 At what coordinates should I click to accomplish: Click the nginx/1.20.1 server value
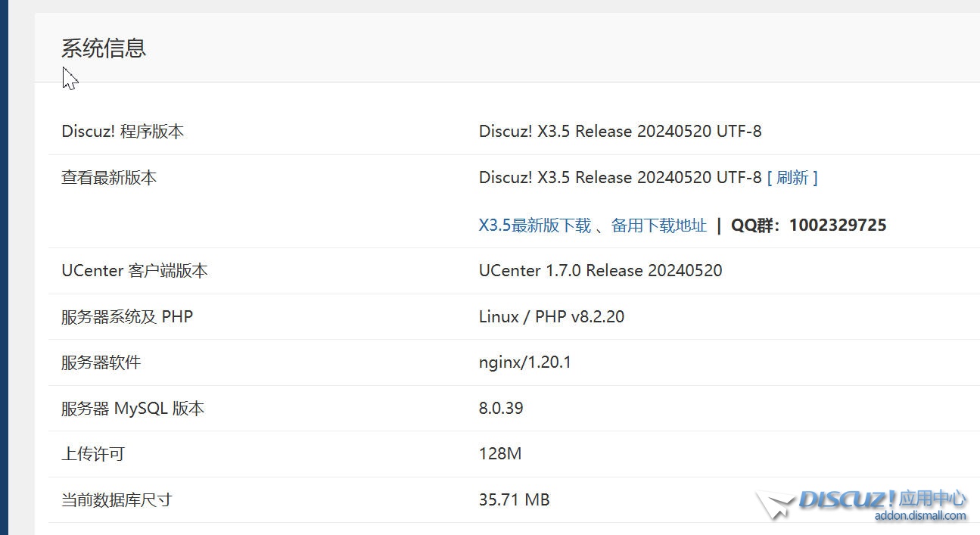pos(524,362)
